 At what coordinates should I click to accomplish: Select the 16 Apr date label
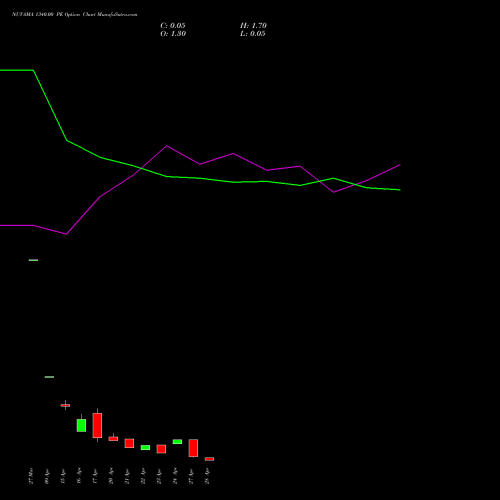79,476
